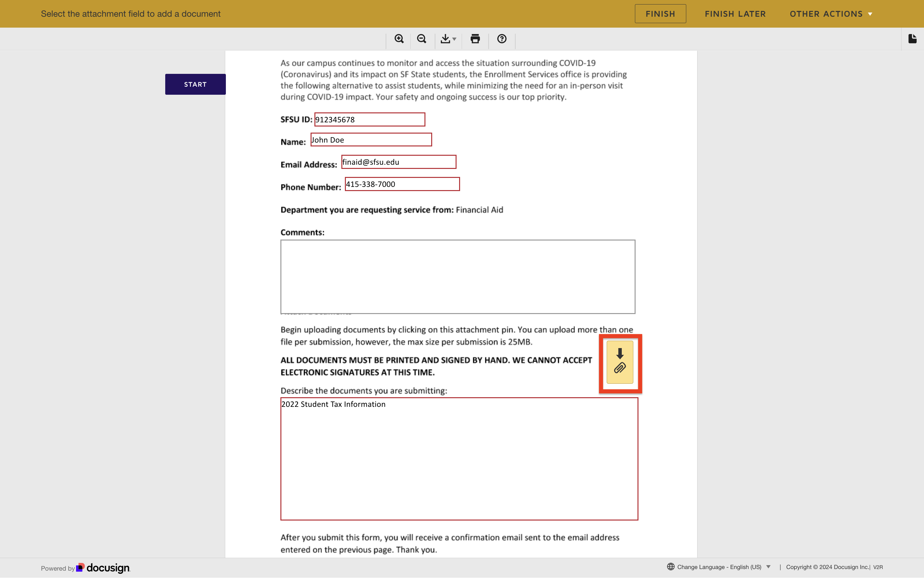Click inside the Comments text box
Viewport: 924px width, 578px height.
click(x=458, y=277)
